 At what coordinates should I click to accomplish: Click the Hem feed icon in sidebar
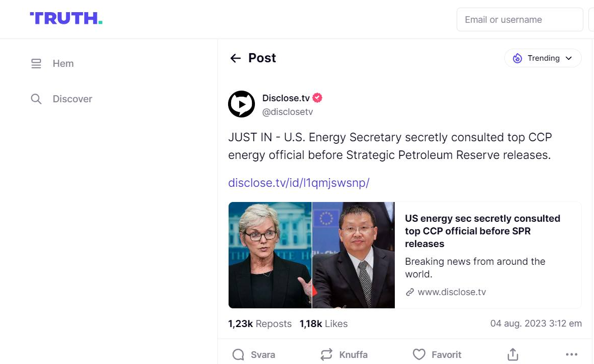(36, 64)
